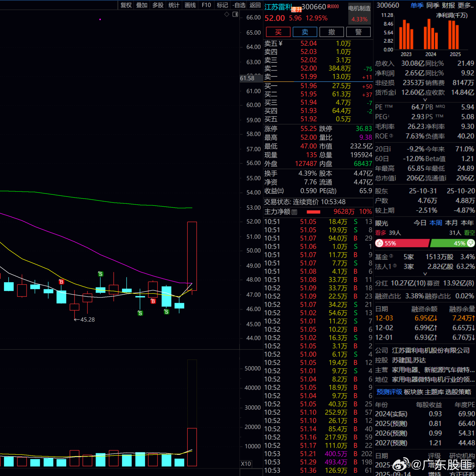Viewport: 476px width, 476px height.
Task: Click the 警 alert button
Action: (358, 32)
